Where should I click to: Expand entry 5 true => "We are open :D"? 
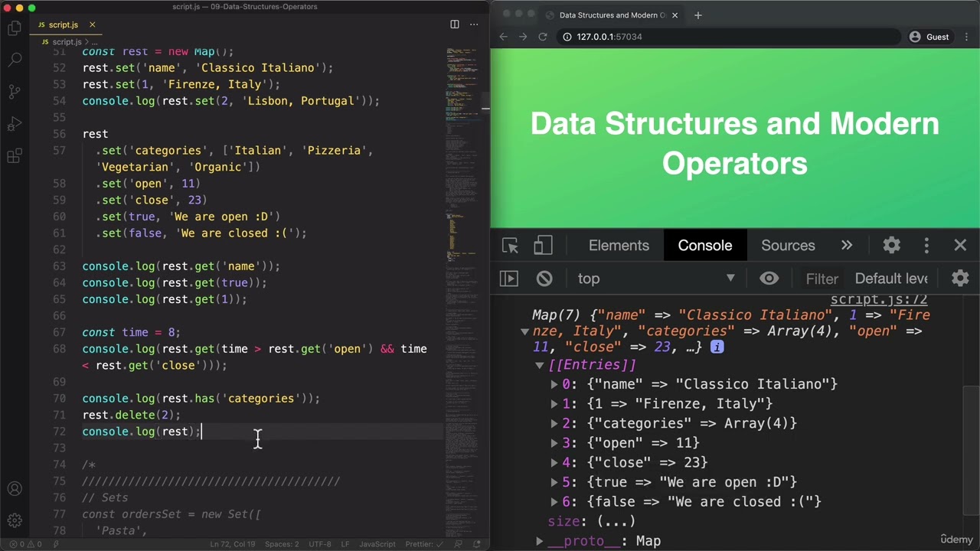click(554, 482)
